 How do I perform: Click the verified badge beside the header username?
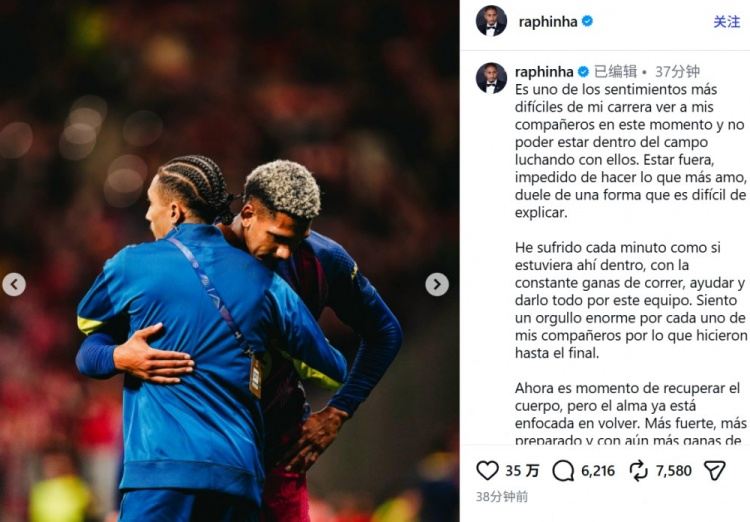tap(587, 22)
